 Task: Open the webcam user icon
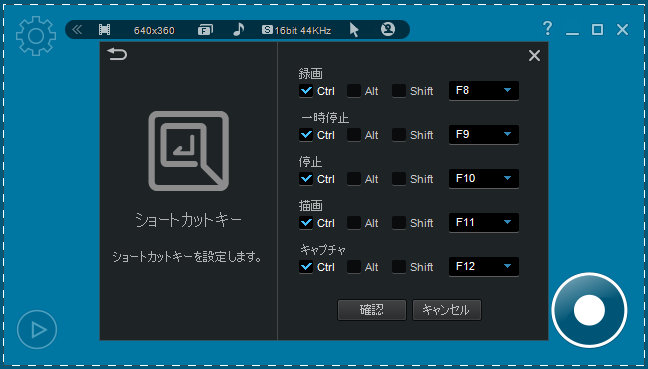[x=388, y=29]
